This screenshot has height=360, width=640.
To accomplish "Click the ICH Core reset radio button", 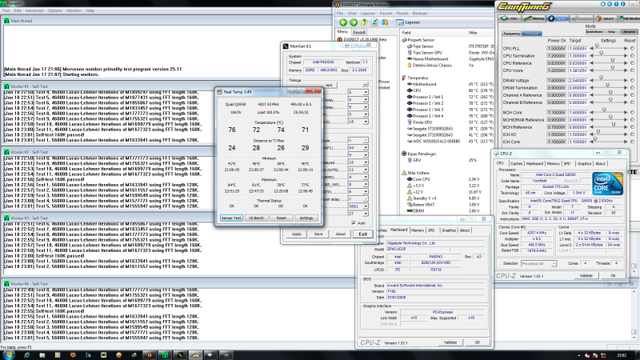I will (632, 142).
